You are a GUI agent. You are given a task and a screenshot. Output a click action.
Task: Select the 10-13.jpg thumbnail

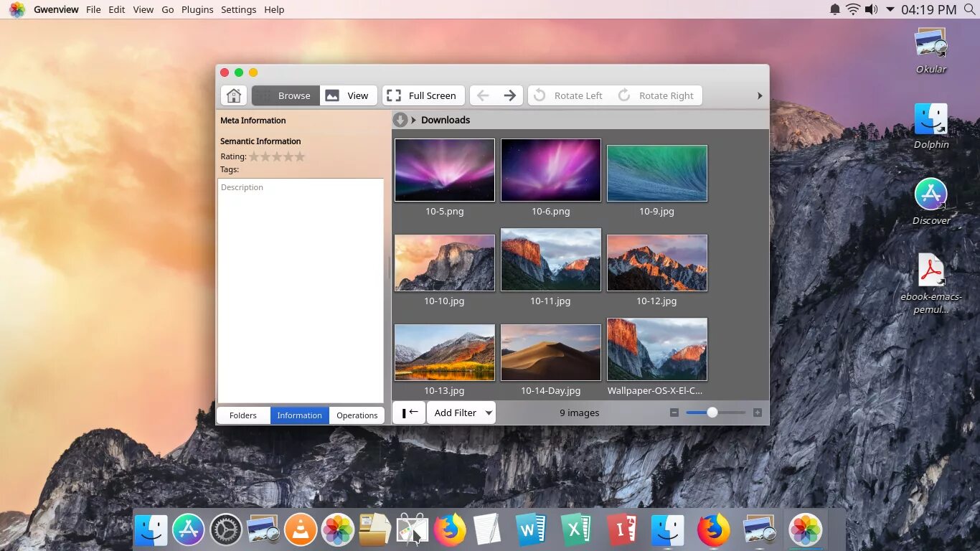pos(445,352)
